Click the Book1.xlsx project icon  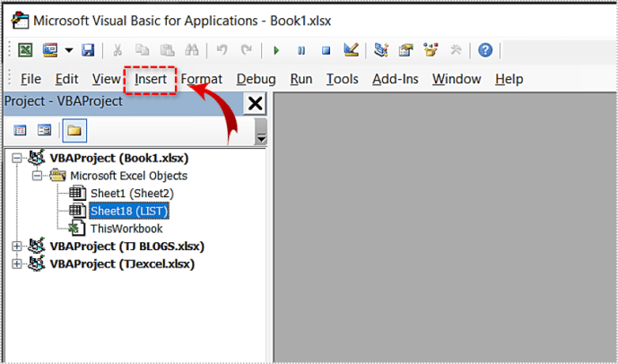(x=37, y=158)
